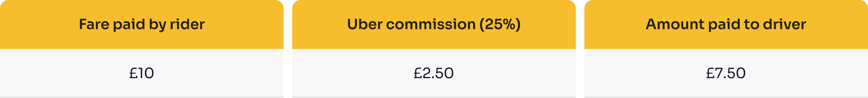Screen dimensions: 868x98
Task: Click the black gap between commission and driver columns
Action: coord(580,49)
